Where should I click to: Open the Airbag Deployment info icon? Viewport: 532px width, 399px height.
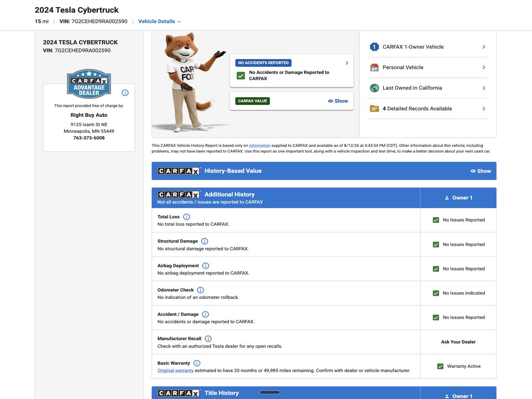point(206,266)
